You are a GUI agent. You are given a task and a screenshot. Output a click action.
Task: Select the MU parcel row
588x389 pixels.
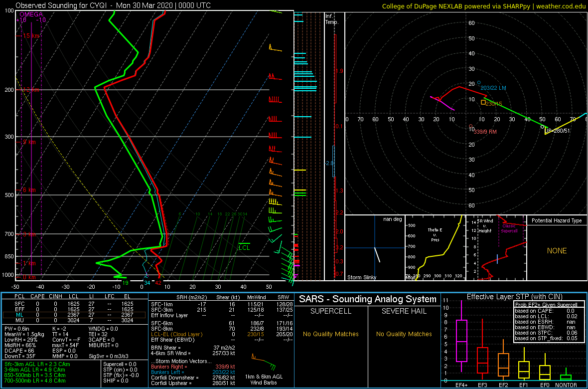pos(74,320)
